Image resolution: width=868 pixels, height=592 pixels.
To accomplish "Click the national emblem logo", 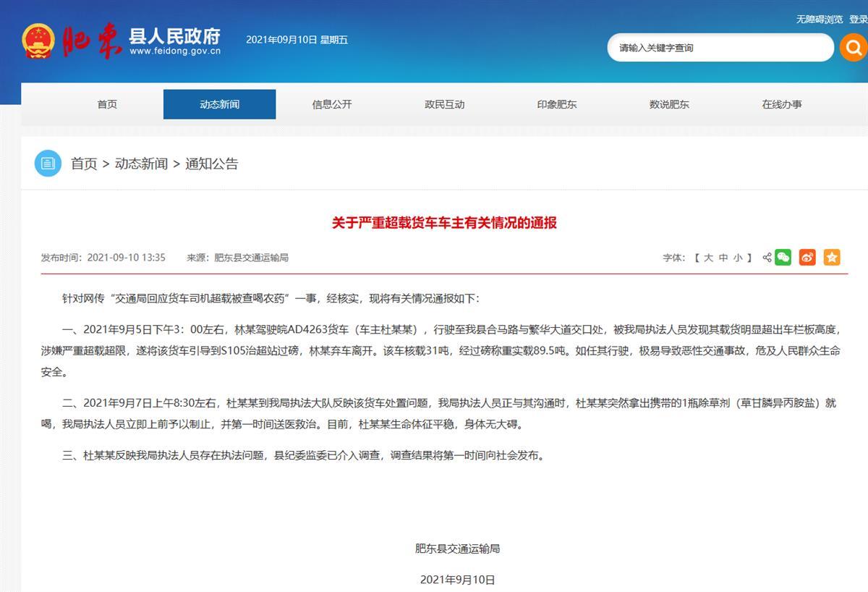I will click(x=38, y=41).
